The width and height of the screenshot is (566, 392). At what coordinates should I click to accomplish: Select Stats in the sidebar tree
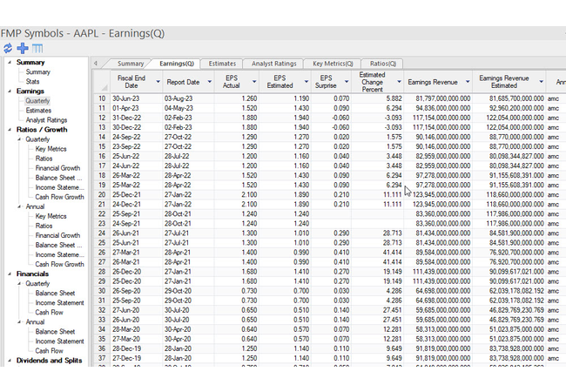click(32, 82)
